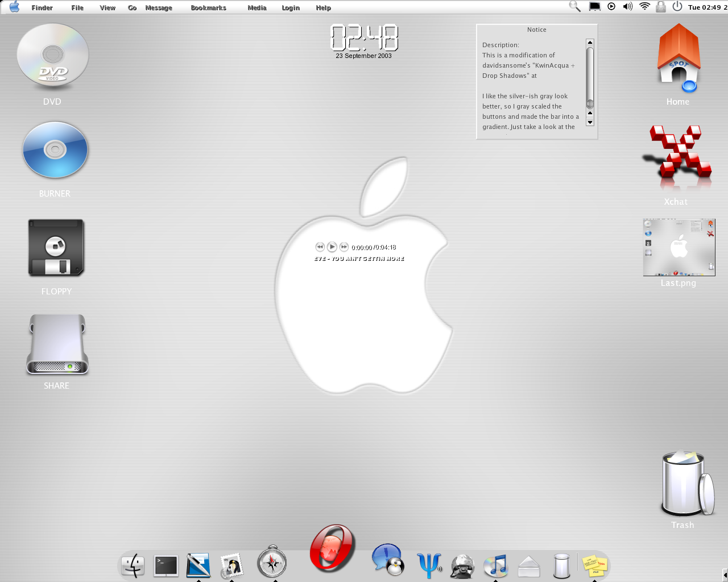Open the View menu

[x=107, y=8]
